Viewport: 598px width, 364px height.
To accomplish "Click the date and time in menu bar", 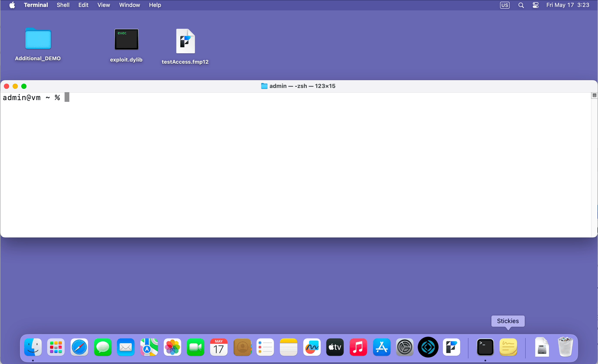I will pyautogui.click(x=568, y=5).
